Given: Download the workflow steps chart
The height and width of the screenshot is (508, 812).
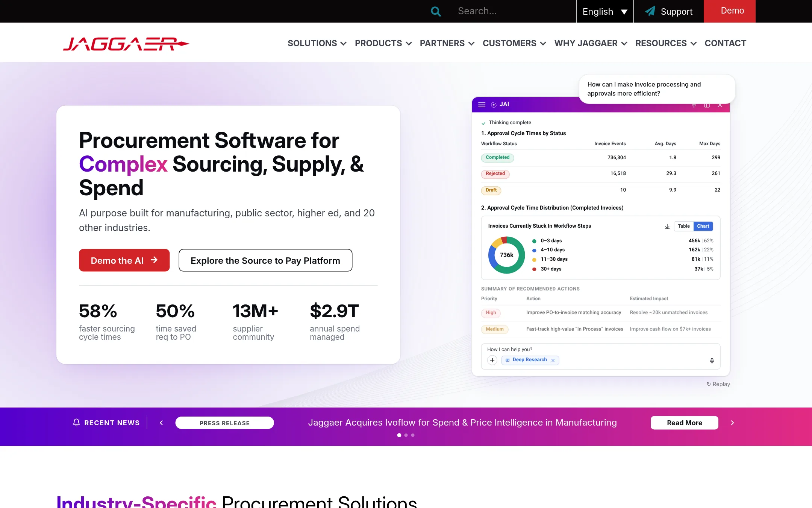Looking at the screenshot, I should point(667,227).
